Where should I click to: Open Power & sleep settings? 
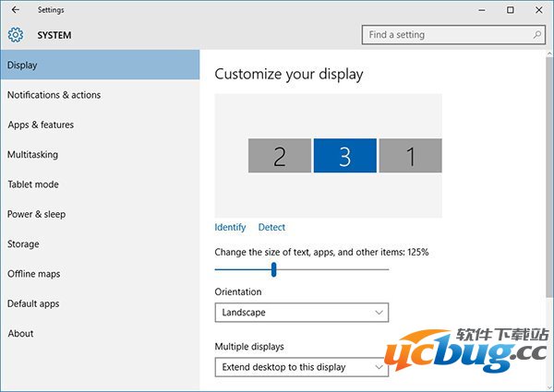coord(37,214)
